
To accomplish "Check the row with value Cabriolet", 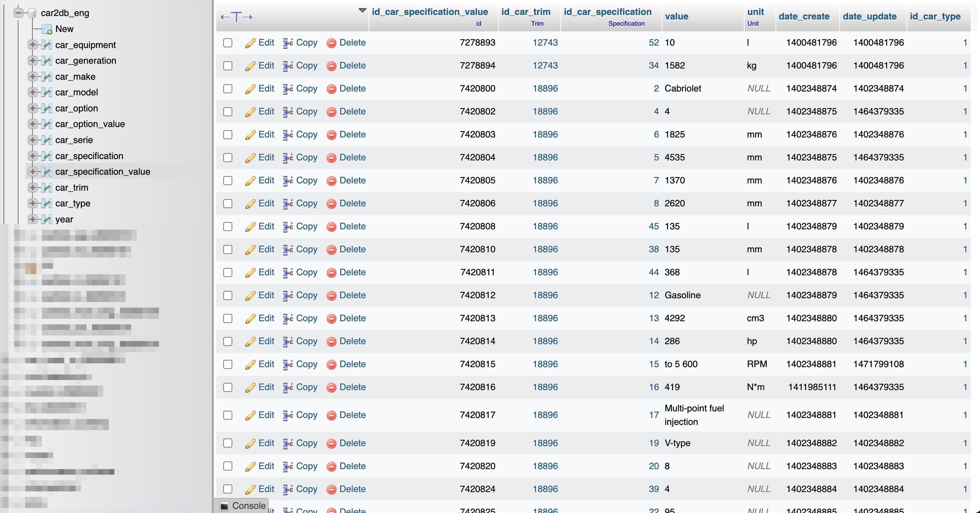I will pyautogui.click(x=227, y=89).
